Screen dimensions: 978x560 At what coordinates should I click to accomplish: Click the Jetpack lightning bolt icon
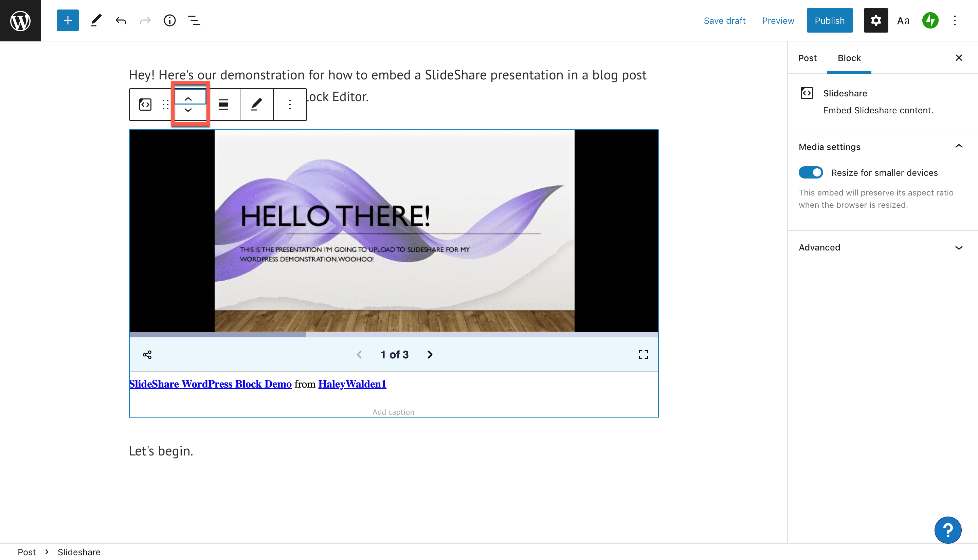tap(930, 20)
